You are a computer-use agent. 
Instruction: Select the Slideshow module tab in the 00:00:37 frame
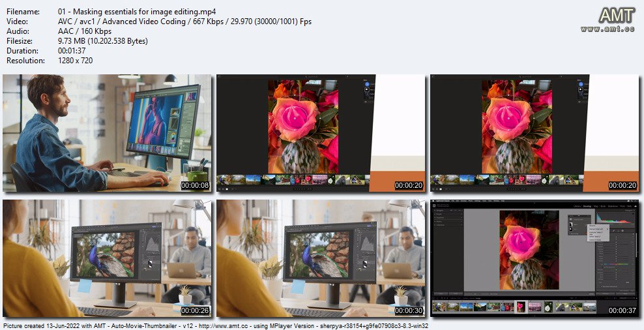(613, 206)
